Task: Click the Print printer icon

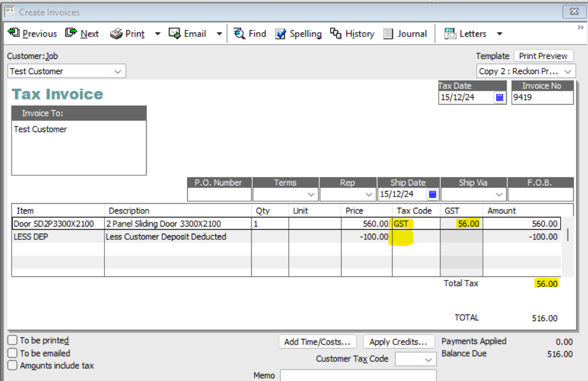Action: coord(116,34)
